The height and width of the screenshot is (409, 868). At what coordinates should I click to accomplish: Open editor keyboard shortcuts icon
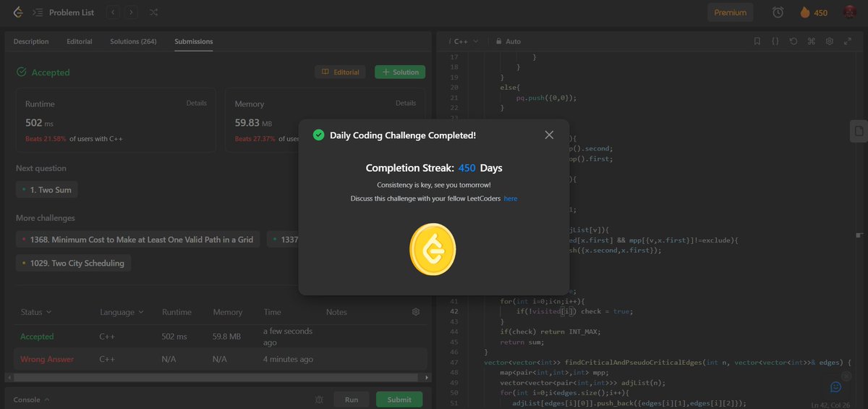coord(811,41)
